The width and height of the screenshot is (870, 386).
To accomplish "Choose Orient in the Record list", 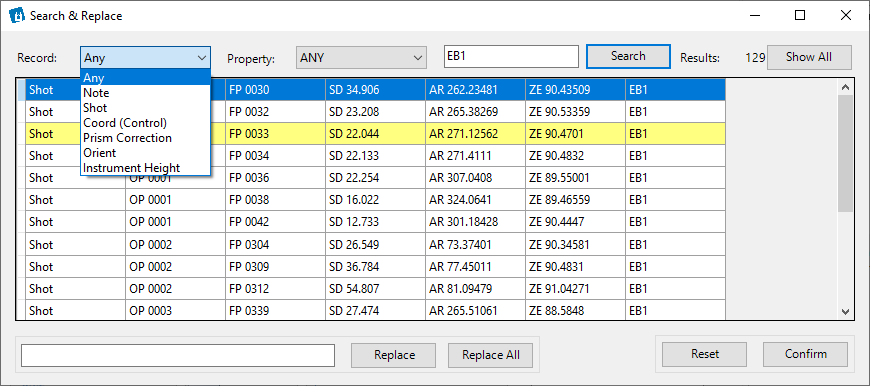I will [145, 153].
